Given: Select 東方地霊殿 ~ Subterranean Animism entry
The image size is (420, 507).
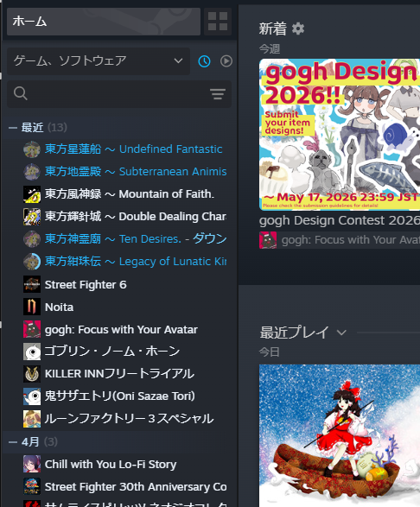Looking at the screenshot, I should tap(136, 171).
